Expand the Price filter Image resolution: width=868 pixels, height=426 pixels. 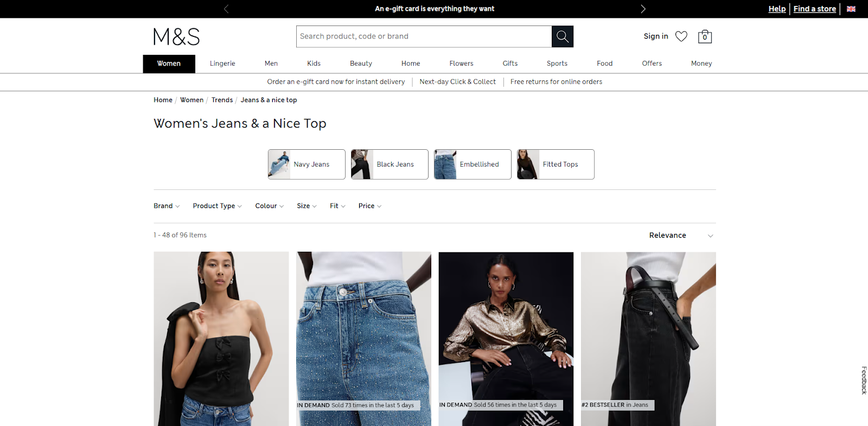tap(369, 206)
